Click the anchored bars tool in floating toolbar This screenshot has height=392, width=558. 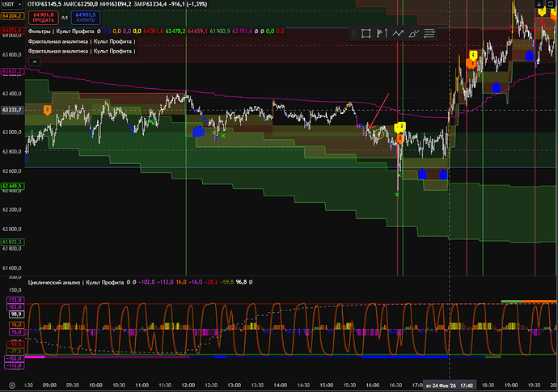(x=382, y=33)
